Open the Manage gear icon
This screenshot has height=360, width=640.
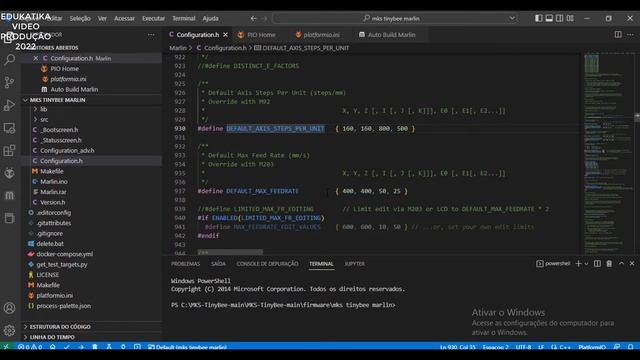[x=9, y=330]
